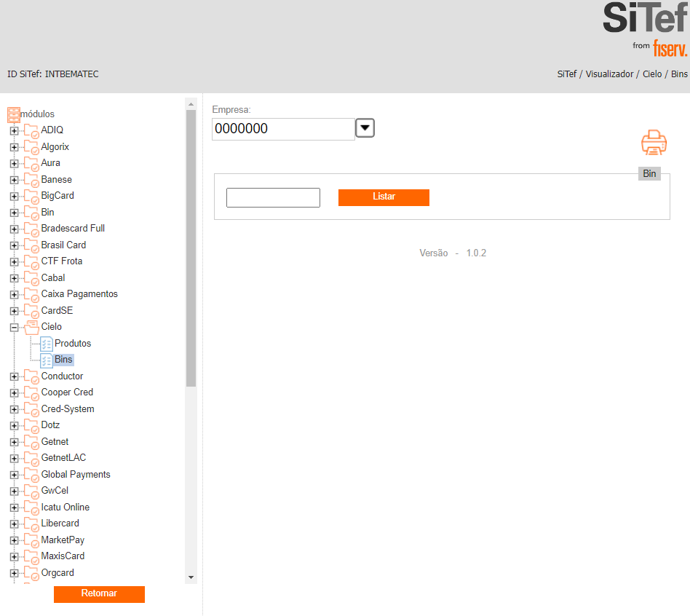Click the open Cielo folder icon
The height and width of the screenshot is (616, 690).
(31, 327)
